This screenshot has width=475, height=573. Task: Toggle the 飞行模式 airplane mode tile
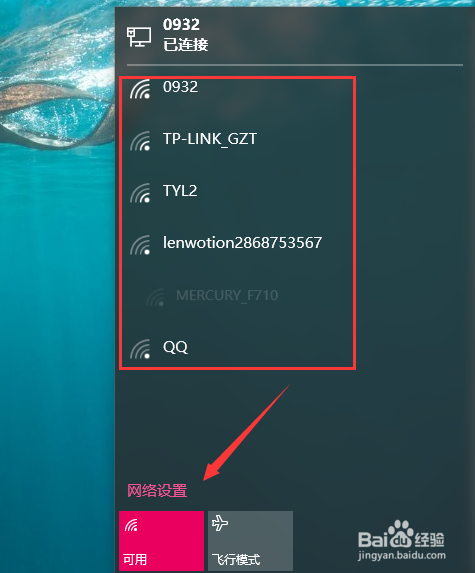click(x=250, y=541)
